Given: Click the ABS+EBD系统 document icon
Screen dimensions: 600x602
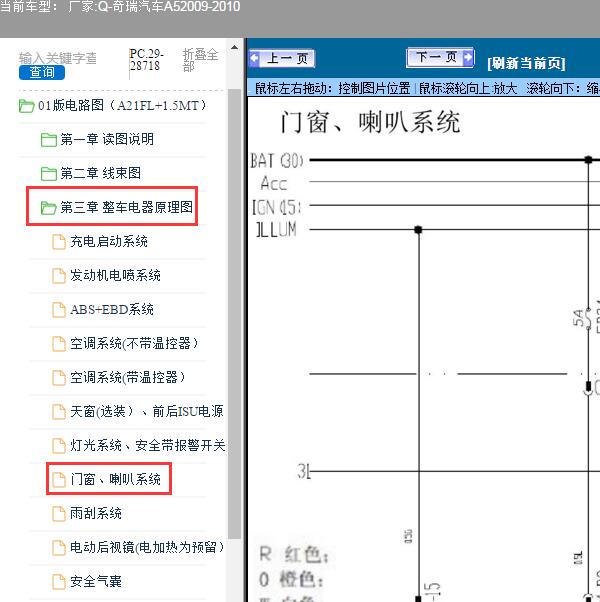Looking at the screenshot, I should (x=59, y=310).
